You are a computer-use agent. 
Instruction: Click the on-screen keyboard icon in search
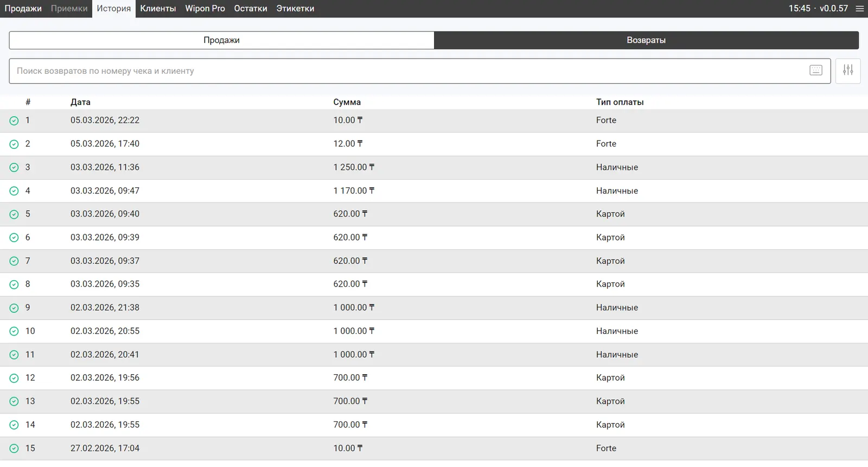(815, 71)
